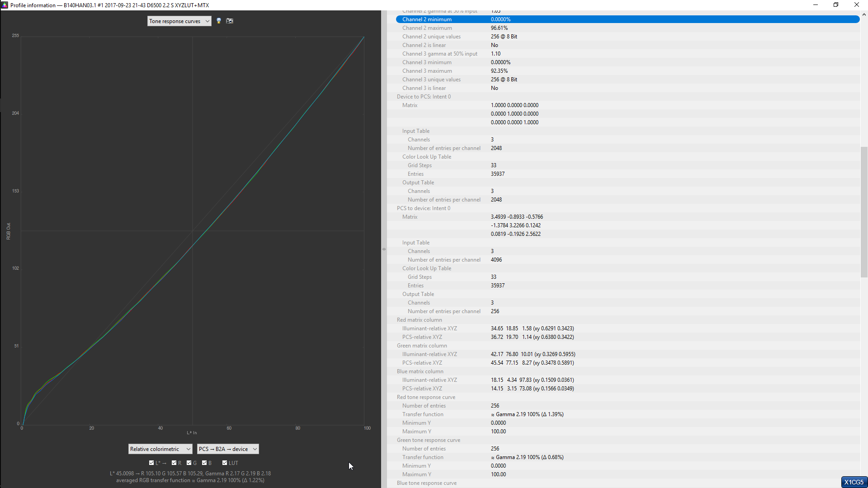Screen dimensions: 868x488
Task: Expand the Relative colorimetric intent dropdown
Action: point(160,449)
